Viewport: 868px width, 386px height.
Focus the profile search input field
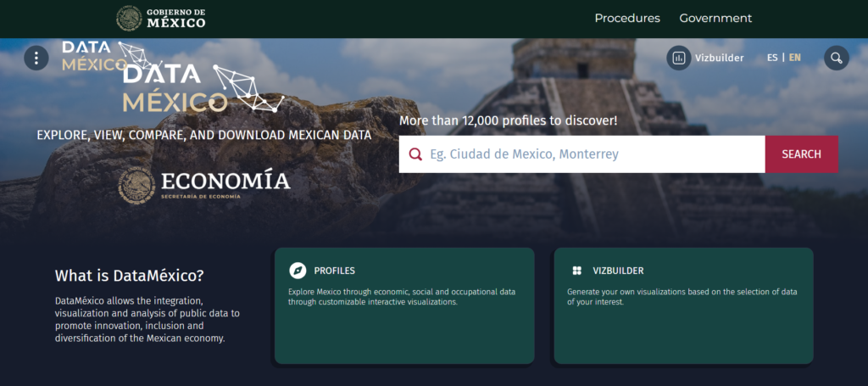(582, 154)
